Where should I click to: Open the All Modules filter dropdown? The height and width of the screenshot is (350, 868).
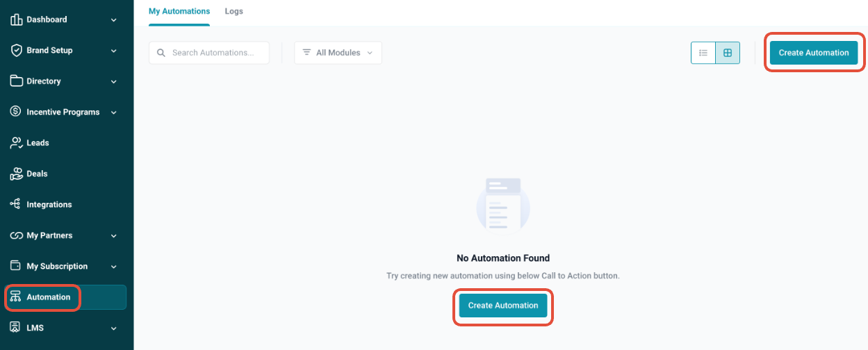[338, 53]
